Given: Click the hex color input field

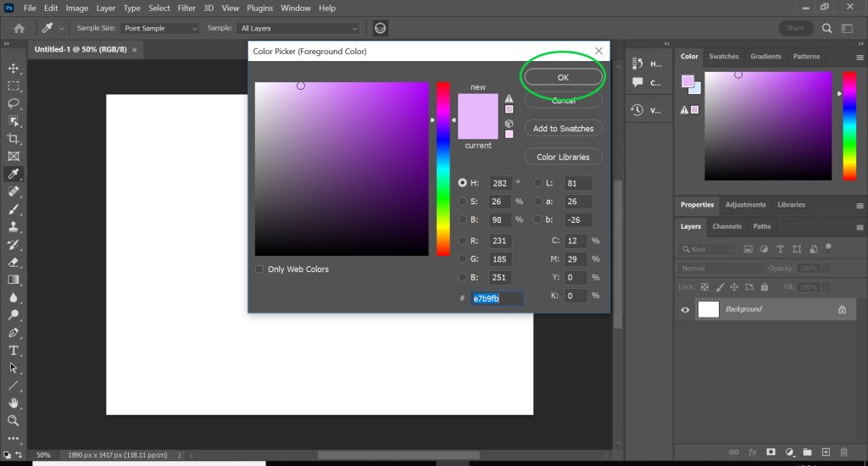Looking at the screenshot, I should pos(497,298).
